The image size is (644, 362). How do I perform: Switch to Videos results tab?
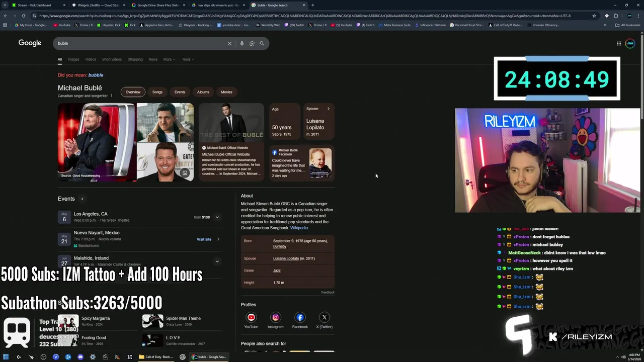tap(91, 59)
